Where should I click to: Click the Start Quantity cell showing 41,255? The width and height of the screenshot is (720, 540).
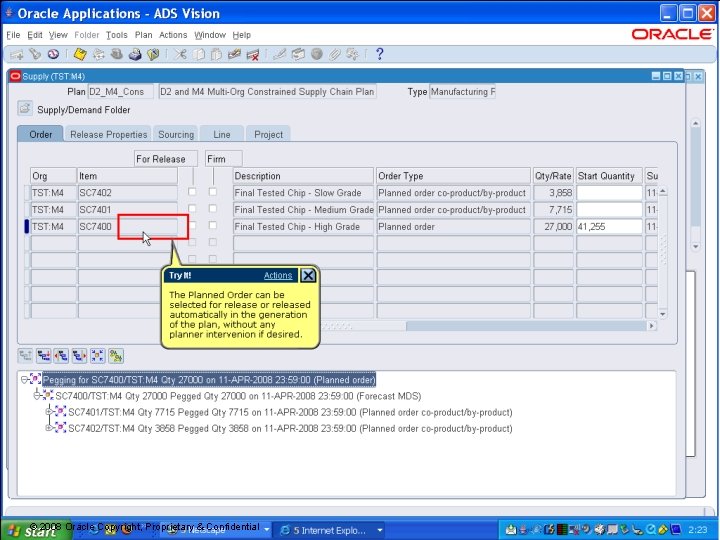coord(609,226)
